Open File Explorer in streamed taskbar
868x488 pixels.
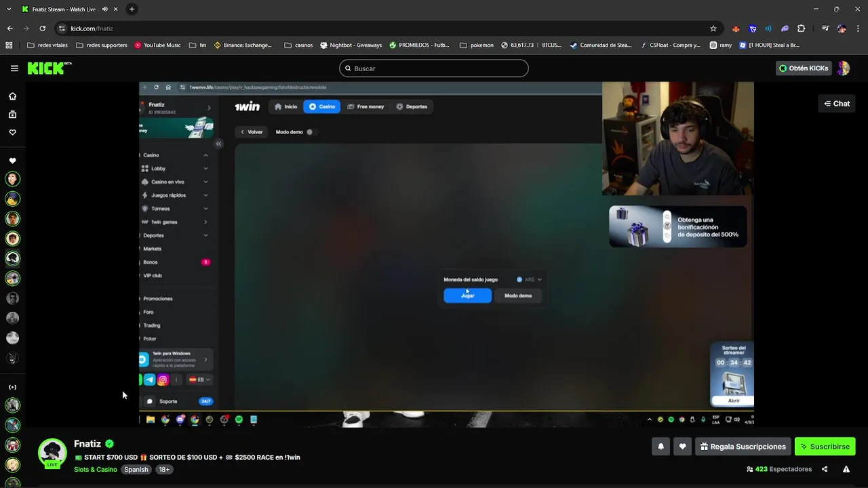click(x=151, y=420)
